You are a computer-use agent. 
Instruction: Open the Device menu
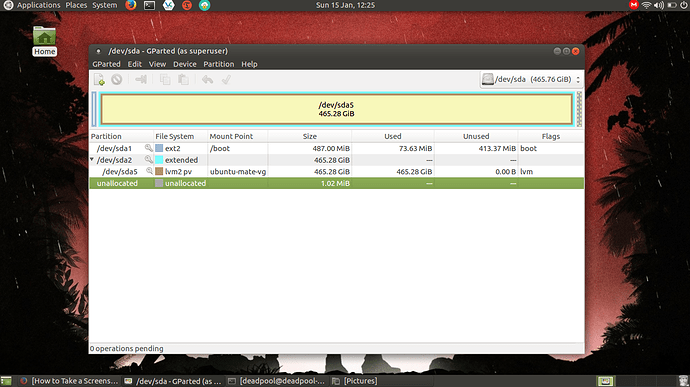pyautogui.click(x=185, y=64)
